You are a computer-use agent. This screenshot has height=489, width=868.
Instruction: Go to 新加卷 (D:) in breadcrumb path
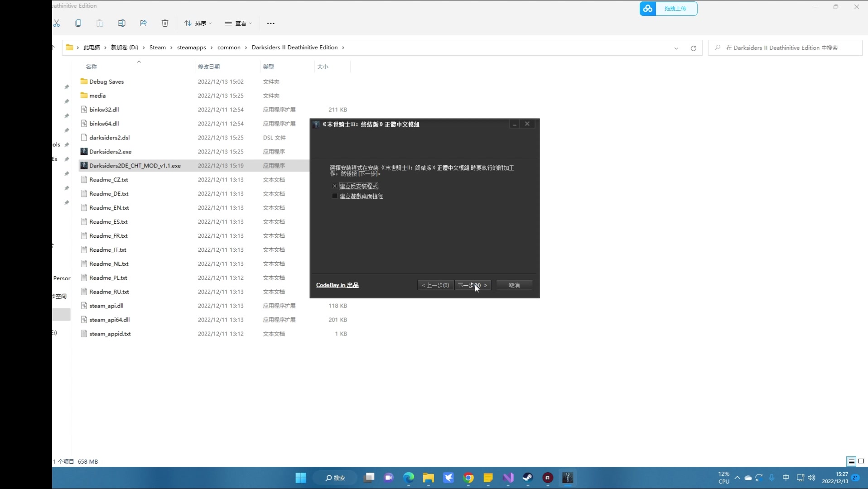coord(125,48)
